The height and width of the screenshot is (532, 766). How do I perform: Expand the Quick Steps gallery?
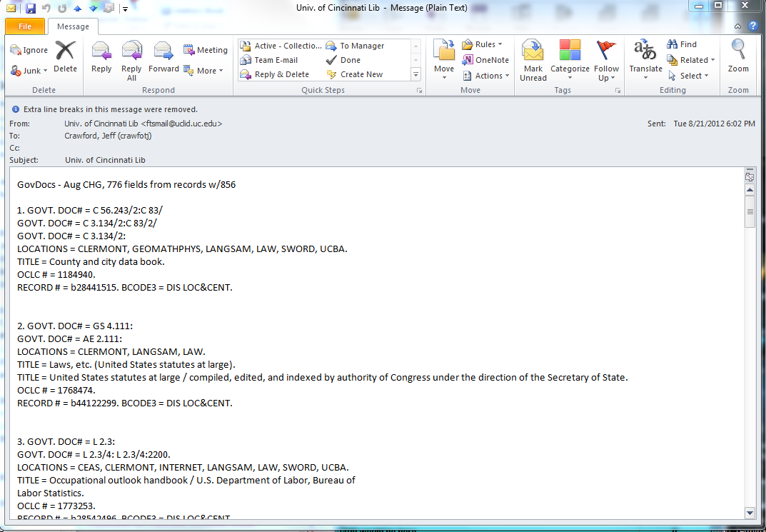coord(415,74)
